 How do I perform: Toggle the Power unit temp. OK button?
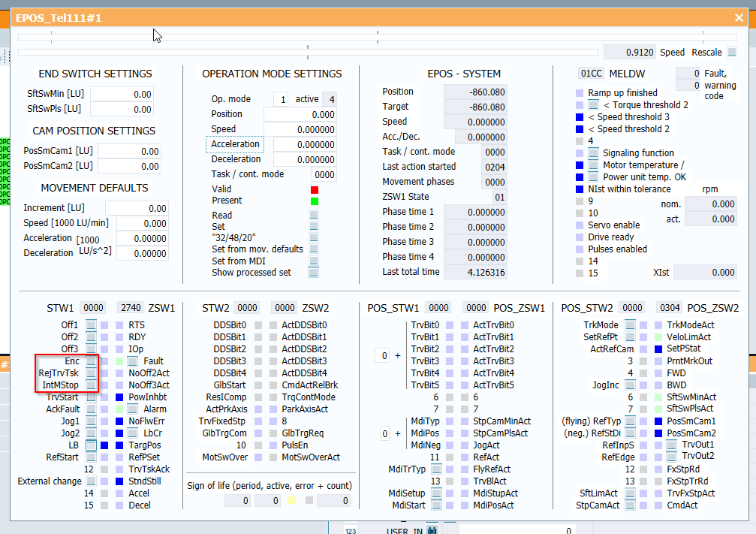(x=594, y=177)
